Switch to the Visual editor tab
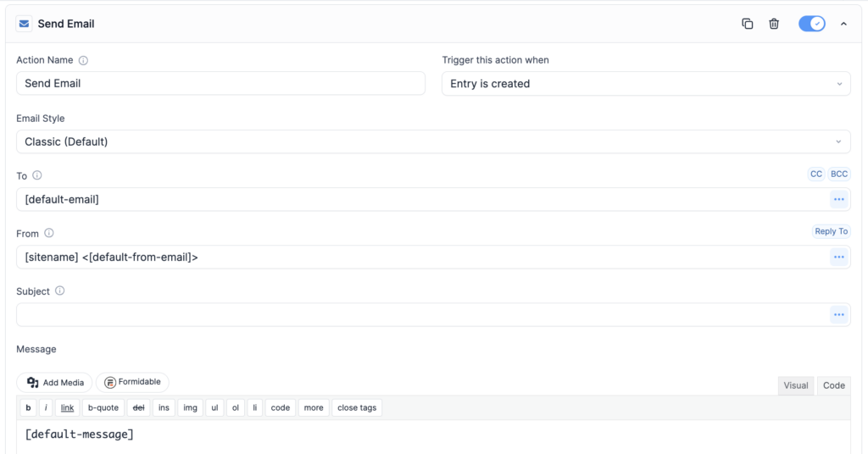 tap(795, 385)
